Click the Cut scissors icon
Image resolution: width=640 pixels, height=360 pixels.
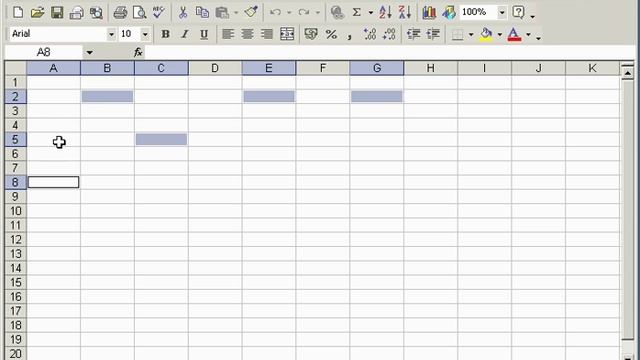click(x=183, y=13)
